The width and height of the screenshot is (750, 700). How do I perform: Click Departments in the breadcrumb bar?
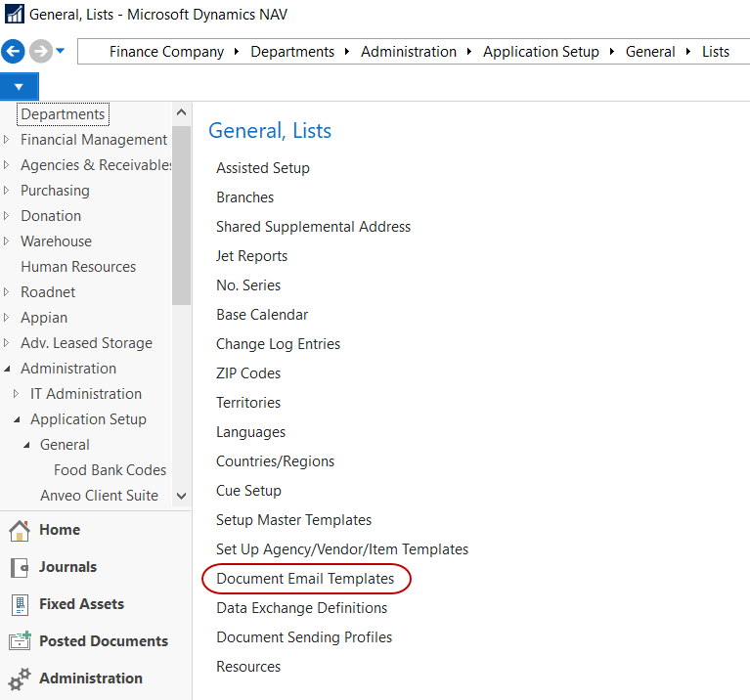291,52
